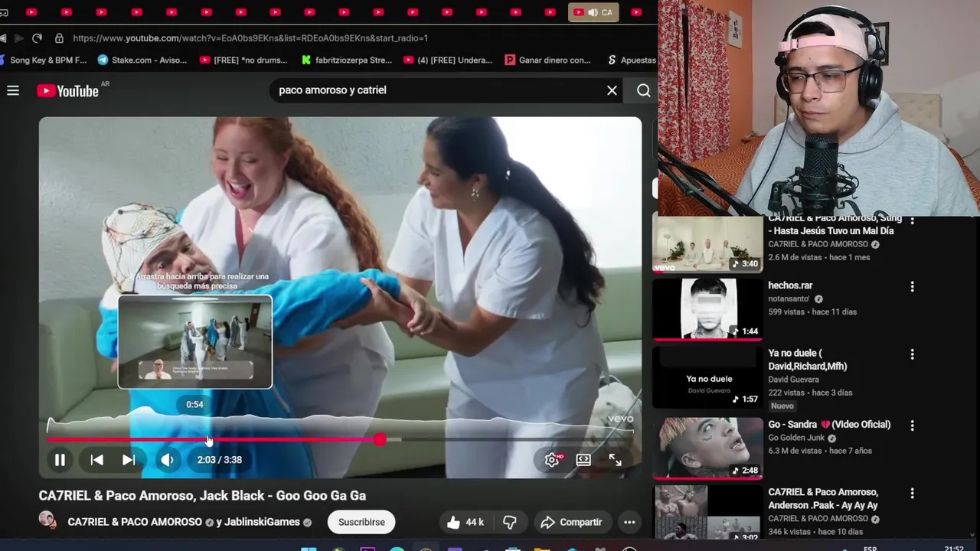Click the YouTube logo to go home
The image size is (980, 551).
(x=68, y=91)
